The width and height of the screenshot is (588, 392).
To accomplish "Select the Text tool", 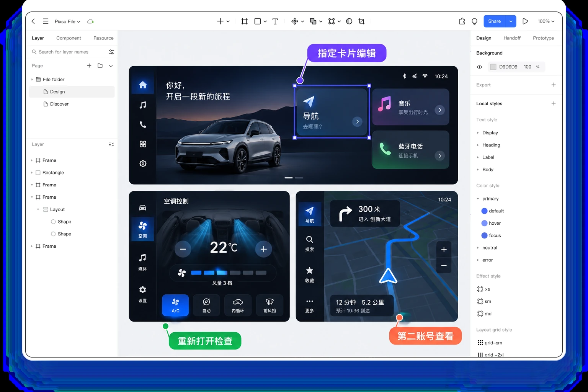I will tap(275, 21).
